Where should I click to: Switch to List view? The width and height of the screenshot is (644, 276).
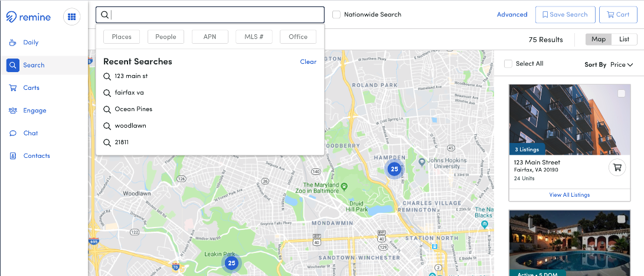pyautogui.click(x=625, y=40)
